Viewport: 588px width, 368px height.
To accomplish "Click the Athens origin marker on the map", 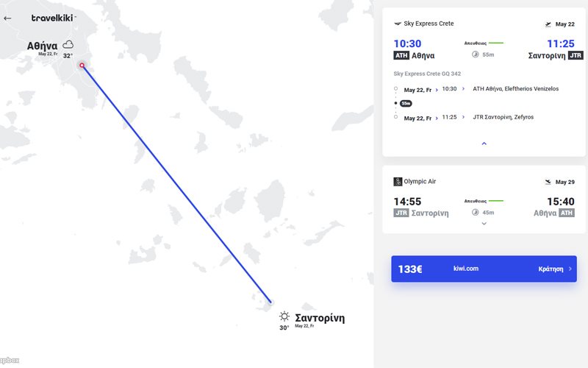I will pos(82,66).
